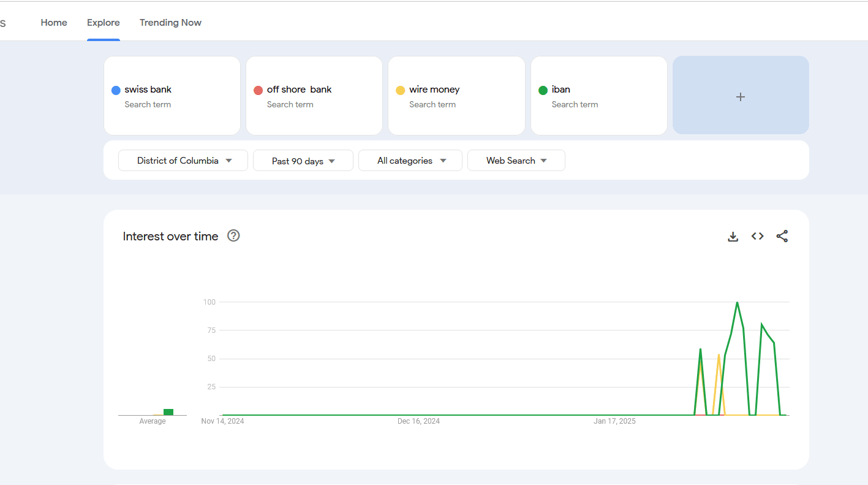Select the Explore tab
This screenshot has width=868, height=485.
pyautogui.click(x=104, y=23)
